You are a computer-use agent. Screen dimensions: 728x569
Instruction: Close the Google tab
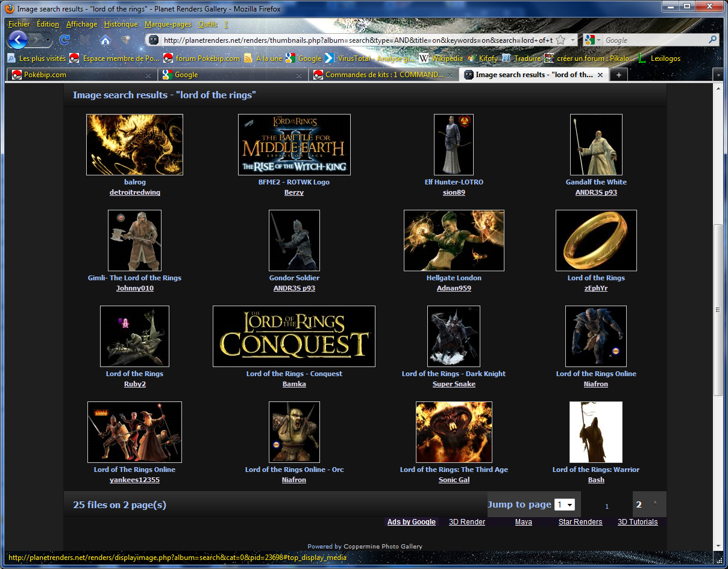[300, 75]
